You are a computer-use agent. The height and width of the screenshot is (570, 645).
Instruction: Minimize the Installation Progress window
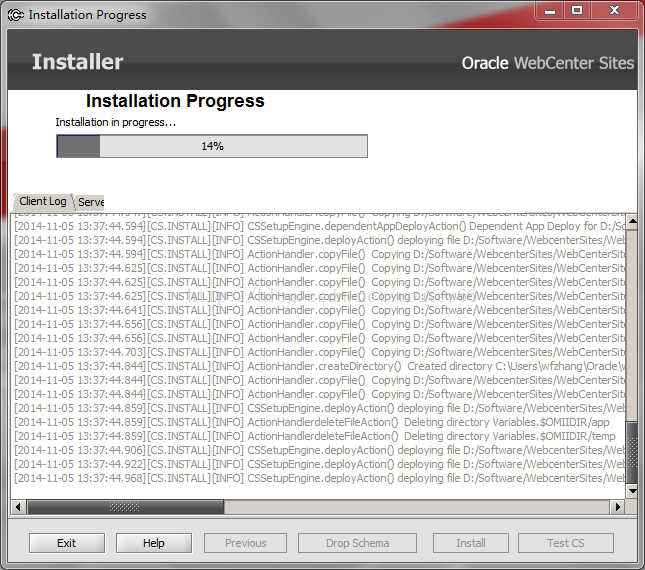[x=550, y=11]
